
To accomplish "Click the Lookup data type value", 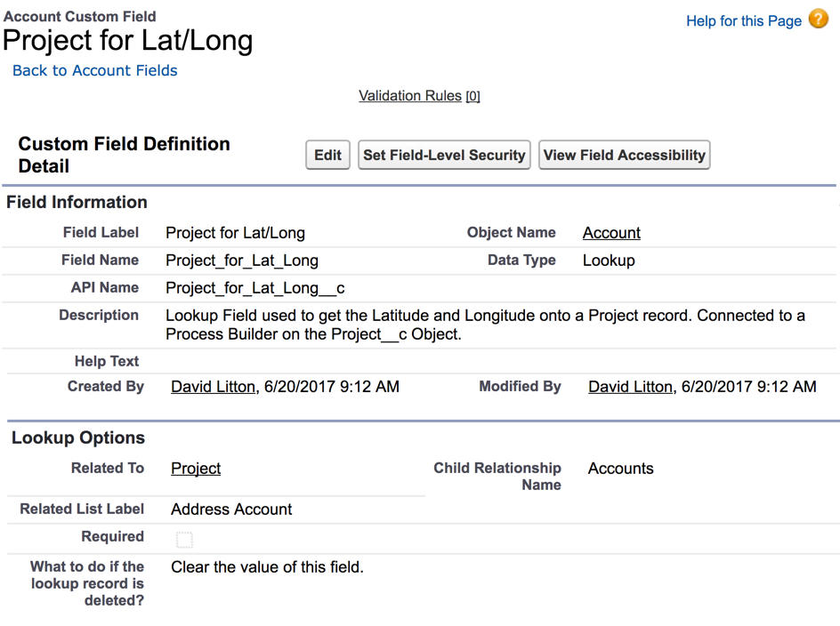I will 609,261.
